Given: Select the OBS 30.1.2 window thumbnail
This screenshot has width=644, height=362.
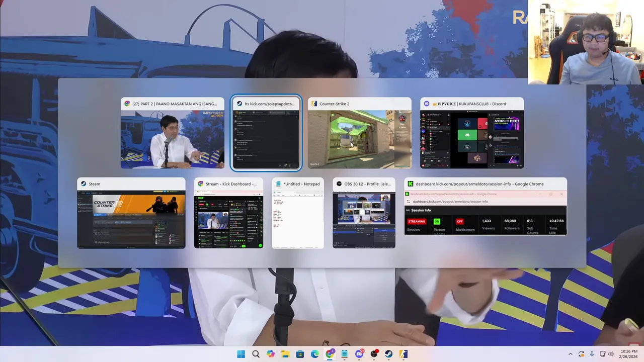Looking at the screenshot, I should coord(364,213).
